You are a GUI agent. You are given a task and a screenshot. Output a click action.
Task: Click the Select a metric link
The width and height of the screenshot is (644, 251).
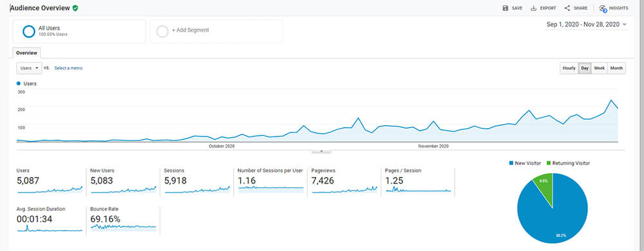pos(68,68)
